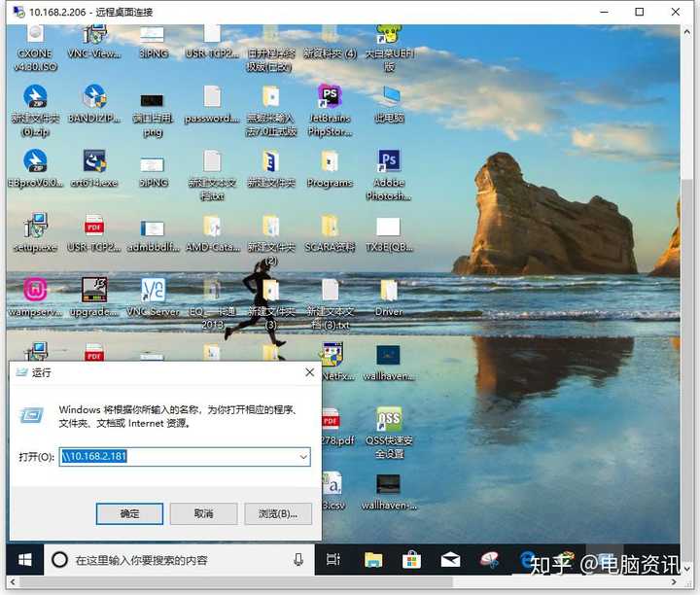Open Microsoft Store from remote taskbar
Viewport: 700px width, 595px height.
[x=411, y=559]
